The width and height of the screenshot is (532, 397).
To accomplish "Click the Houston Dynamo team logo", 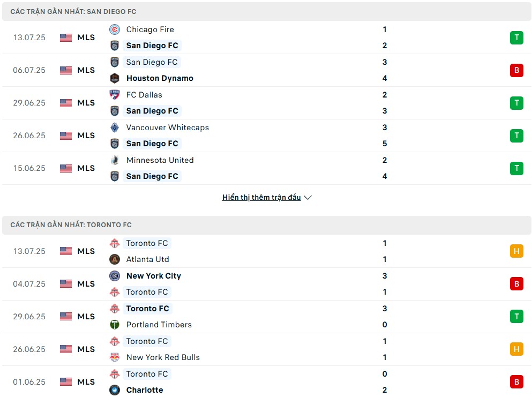I will [115, 78].
